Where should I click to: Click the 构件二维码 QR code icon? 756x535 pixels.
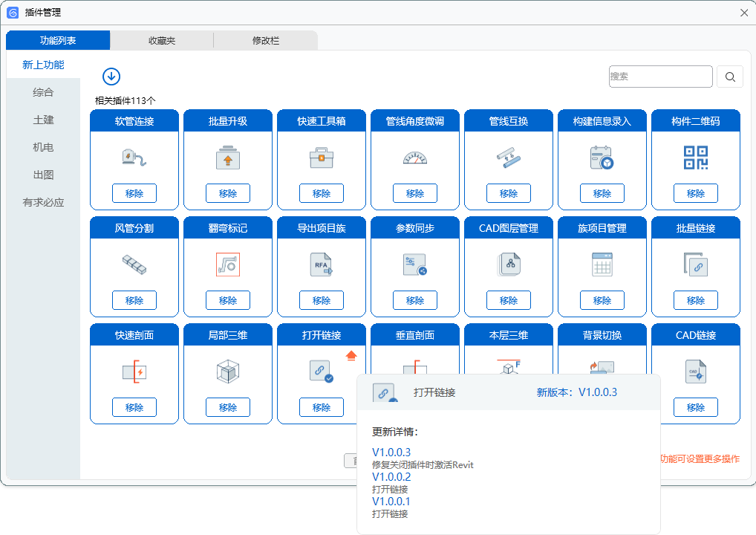click(x=695, y=157)
